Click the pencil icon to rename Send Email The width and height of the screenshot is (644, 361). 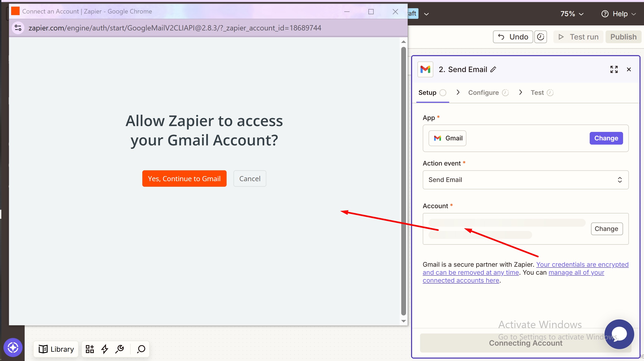pyautogui.click(x=493, y=69)
